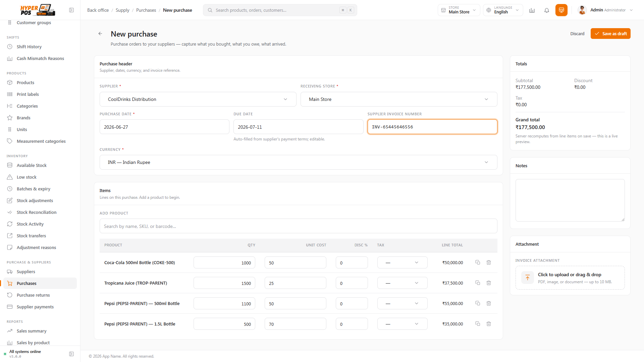644x362 pixels.
Task: Expand the Admin user menu
Action: point(605,10)
